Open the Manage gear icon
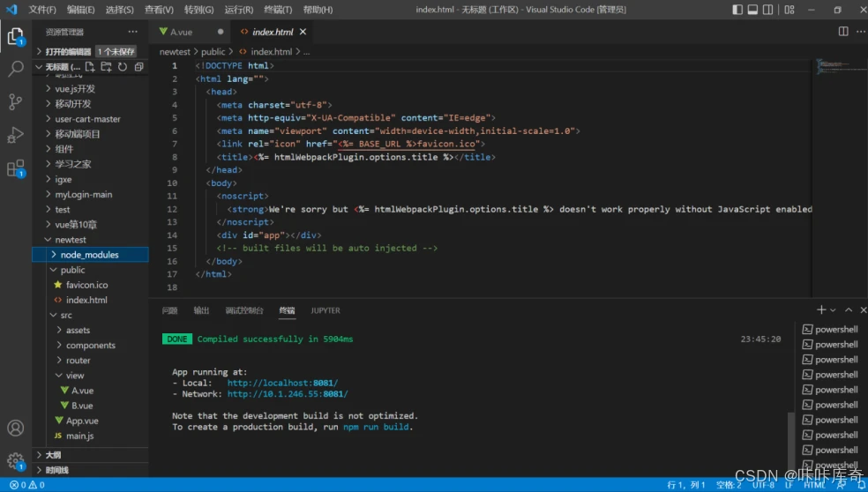Image resolution: width=868 pixels, height=492 pixels. coord(16,460)
